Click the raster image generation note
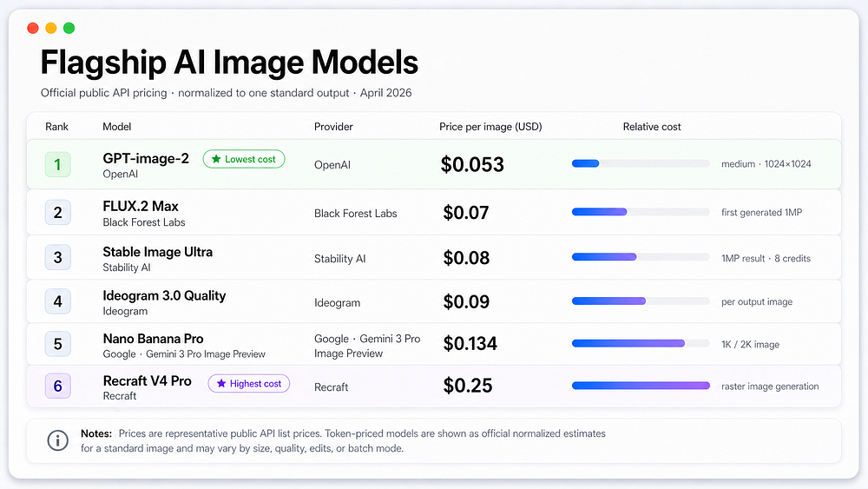 pos(769,387)
